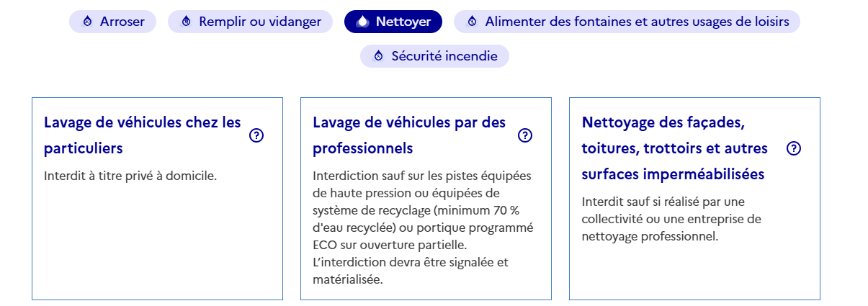Click the text about collectivité ou entreprise de nettoyage

(x=671, y=218)
